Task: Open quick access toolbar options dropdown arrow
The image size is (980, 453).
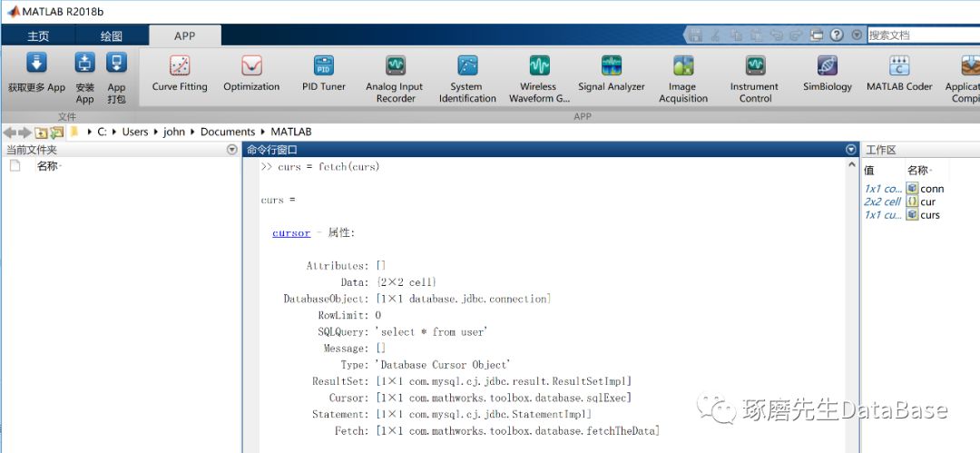Action: pyautogui.click(x=857, y=35)
